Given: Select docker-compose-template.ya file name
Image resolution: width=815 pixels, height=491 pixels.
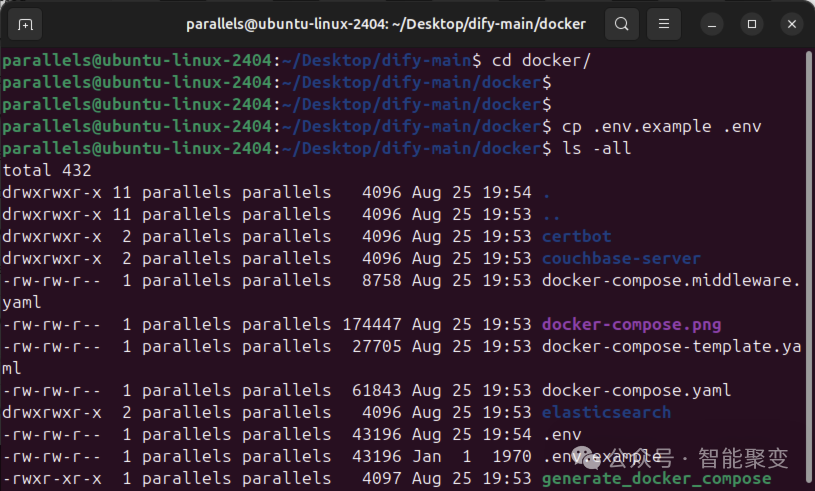Looking at the screenshot, I should (x=671, y=347).
